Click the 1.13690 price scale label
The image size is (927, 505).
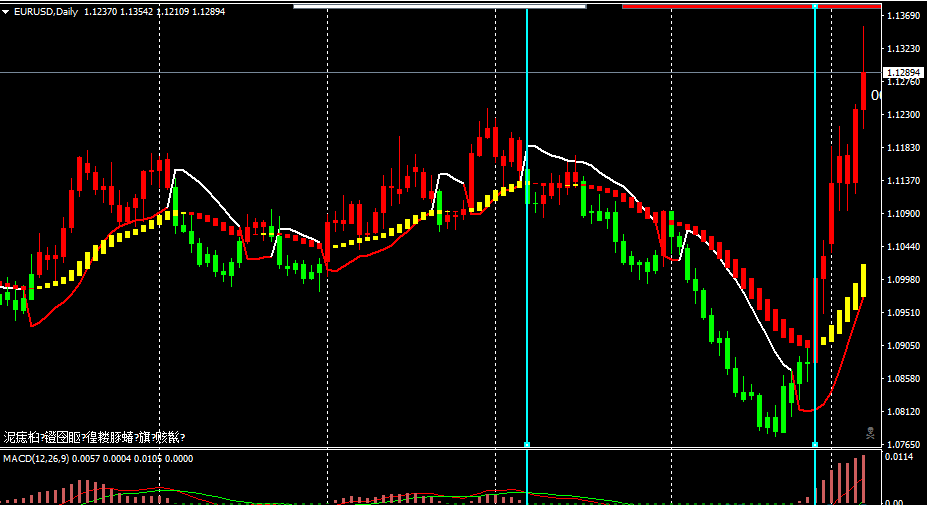point(903,16)
